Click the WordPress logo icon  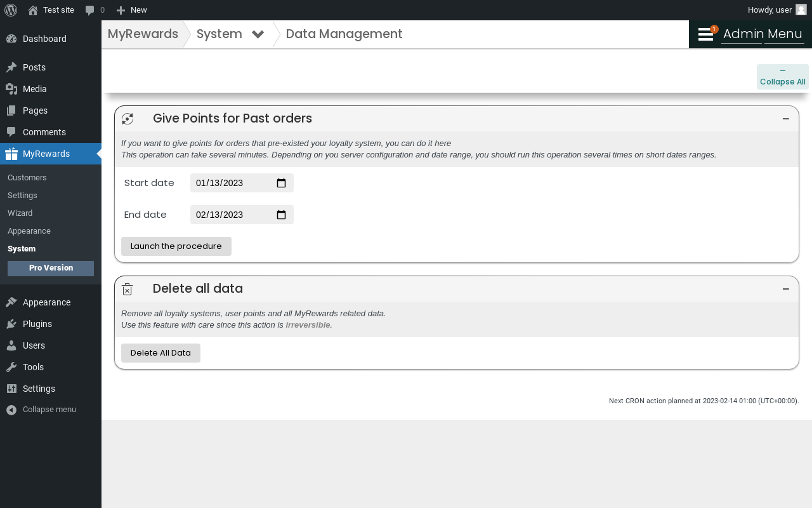pos(11,10)
